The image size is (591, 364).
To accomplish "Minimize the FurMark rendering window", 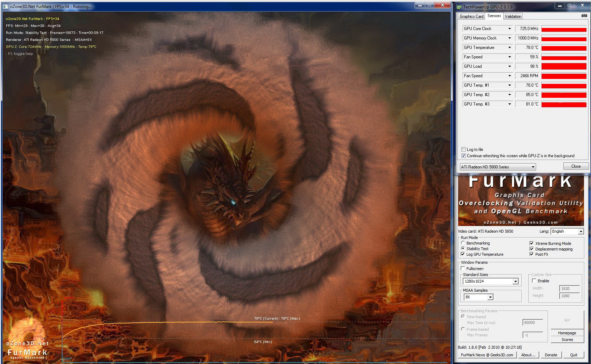I will pyautogui.click(x=420, y=5).
